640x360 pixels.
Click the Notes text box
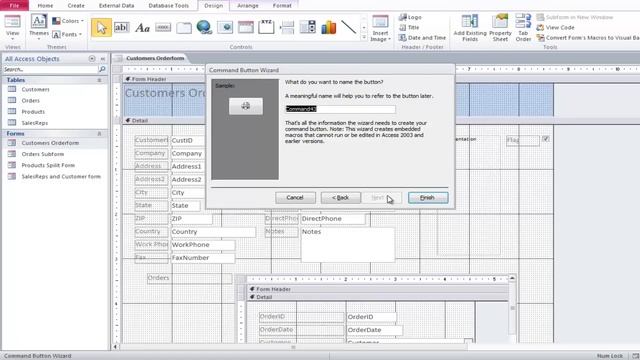click(348, 244)
